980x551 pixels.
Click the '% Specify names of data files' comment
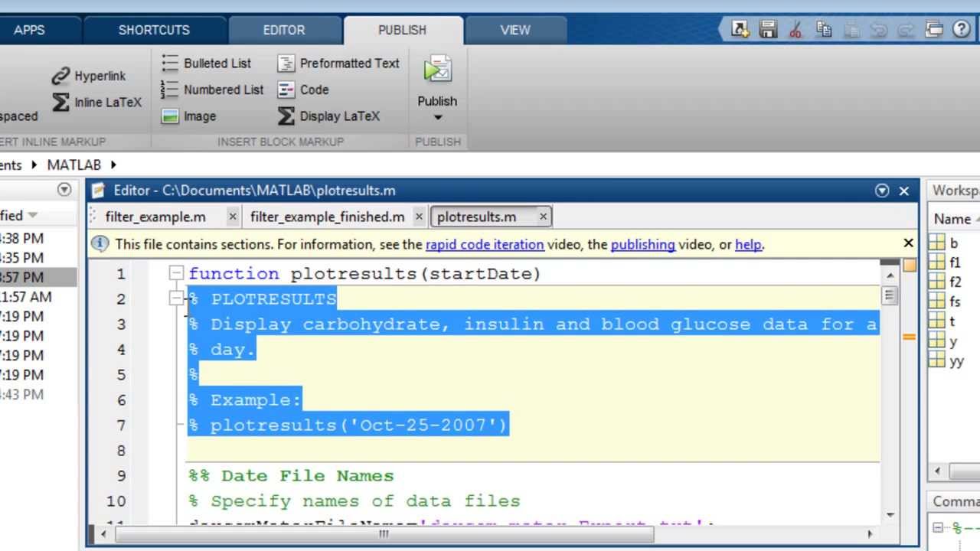(x=354, y=501)
